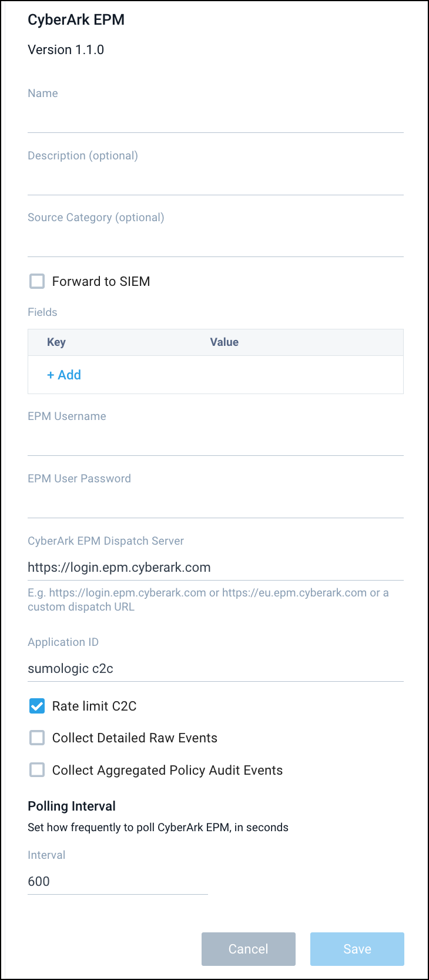Click the Value column header in Fields
Viewport: 429px width, 980px height.
(224, 342)
